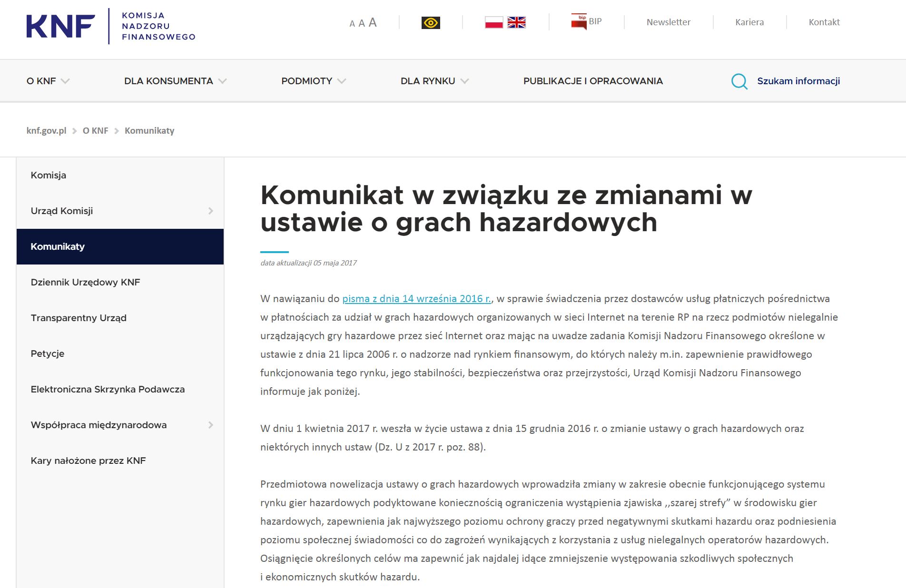Expand the PODMIOTY menu
Image resolution: width=906 pixels, height=588 pixels.
point(314,81)
